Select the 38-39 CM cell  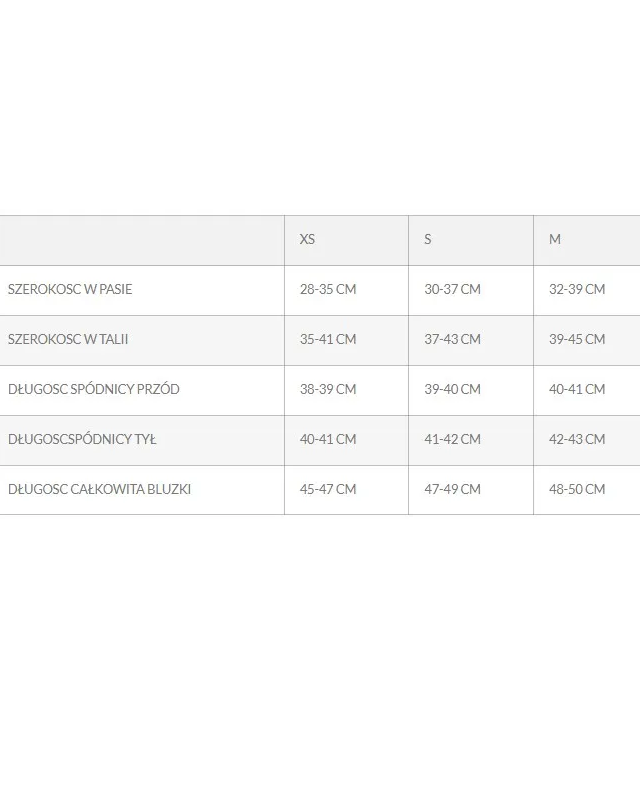328,389
